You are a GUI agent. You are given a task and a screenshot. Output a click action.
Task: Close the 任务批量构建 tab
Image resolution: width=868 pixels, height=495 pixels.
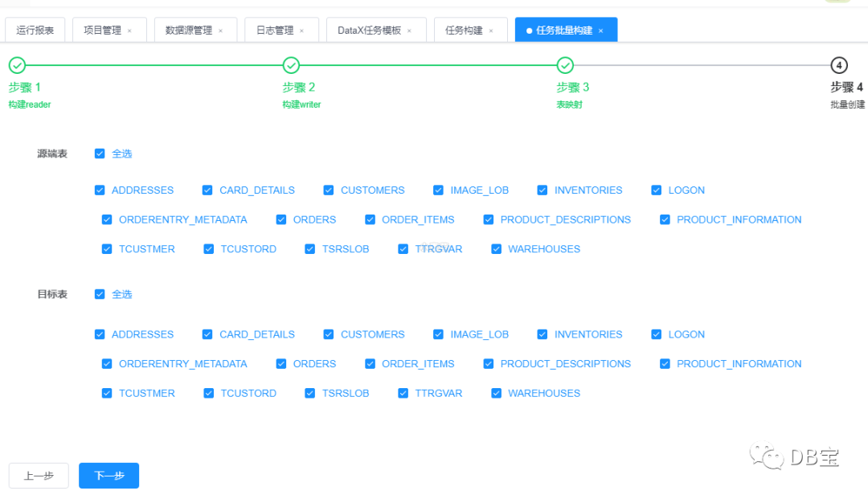600,31
